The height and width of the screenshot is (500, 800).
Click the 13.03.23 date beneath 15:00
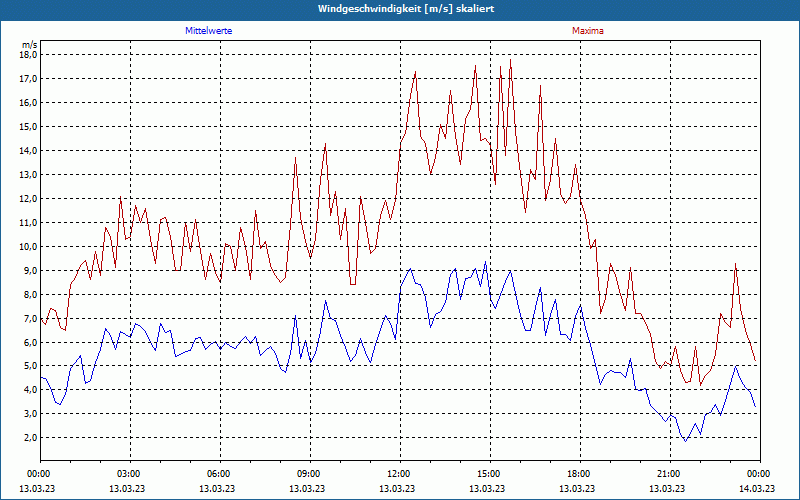(x=487, y=488)
